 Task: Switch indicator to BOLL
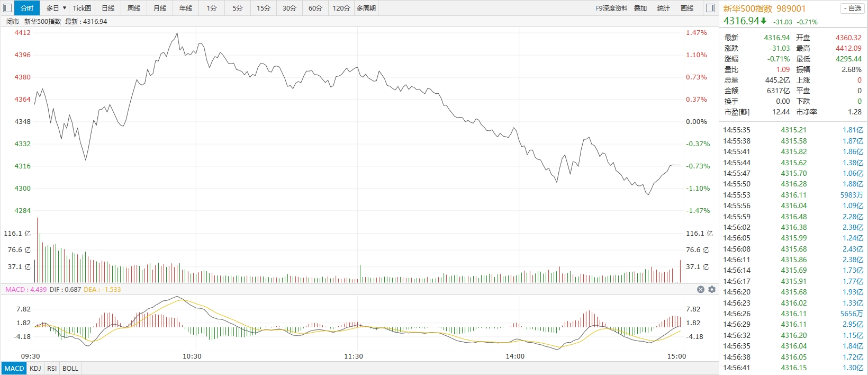point(70,368)
